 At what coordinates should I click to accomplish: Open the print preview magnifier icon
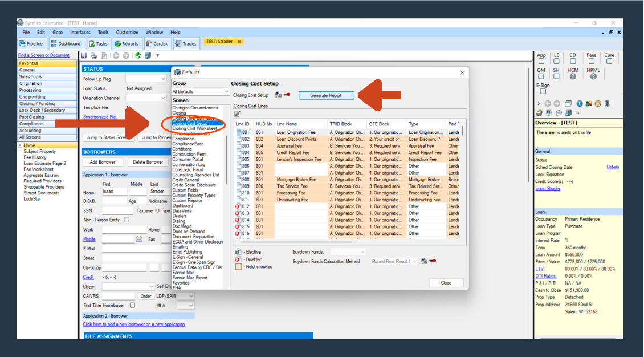104,55
